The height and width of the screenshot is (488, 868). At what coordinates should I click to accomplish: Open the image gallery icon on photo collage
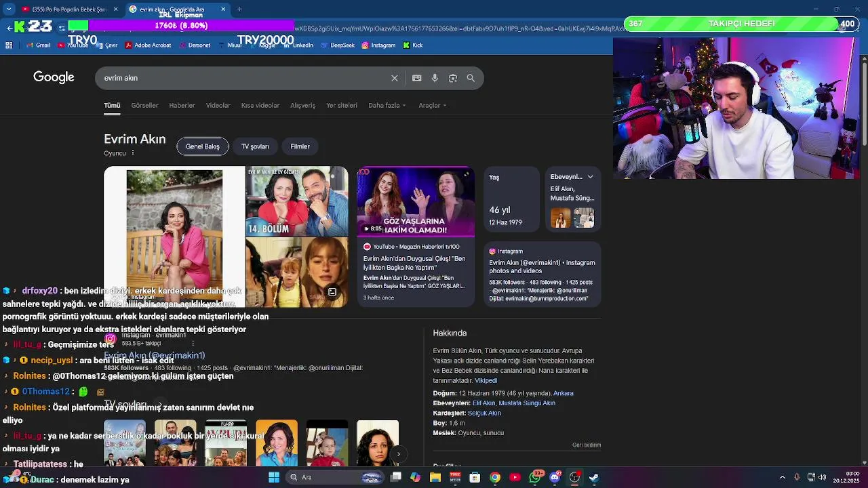(332, 292)
